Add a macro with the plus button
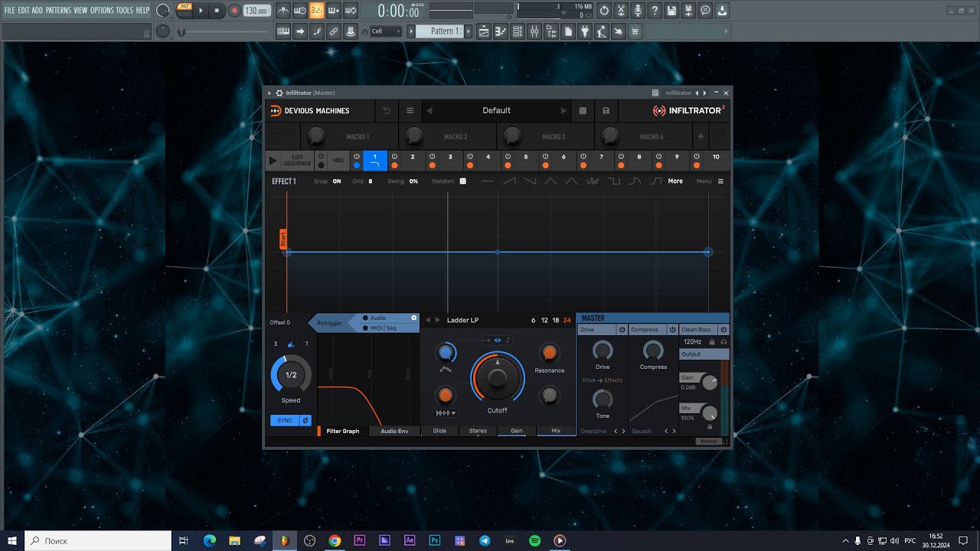Screen dimensions: 980x551 coord(700,136)
